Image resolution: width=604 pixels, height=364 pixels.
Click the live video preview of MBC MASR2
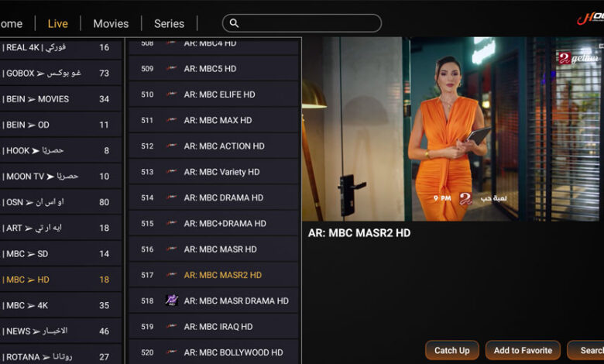451,129
